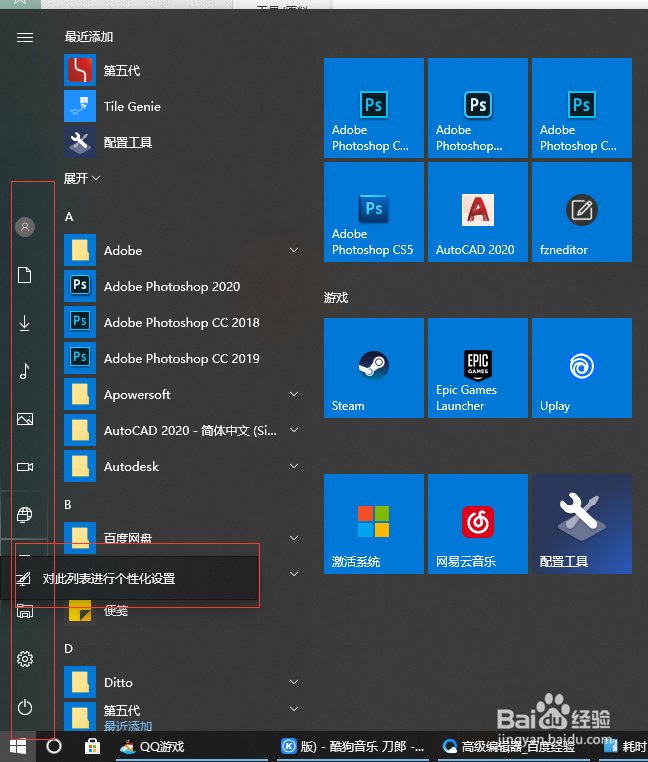Launch Adobe Photoshop CC 2018 from list
This screenshot has width=648, height=762.
click(x=181, y=322)
